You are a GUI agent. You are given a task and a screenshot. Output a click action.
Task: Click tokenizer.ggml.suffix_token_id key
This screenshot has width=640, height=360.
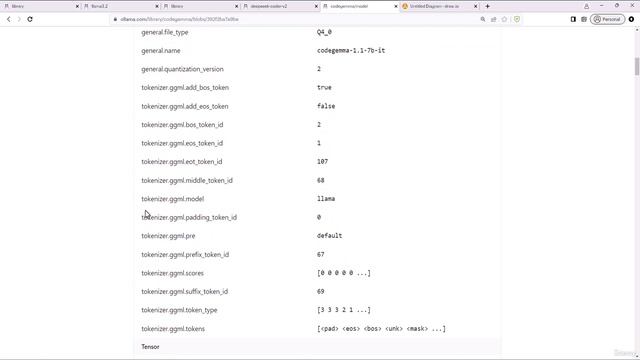pos(184,291)
